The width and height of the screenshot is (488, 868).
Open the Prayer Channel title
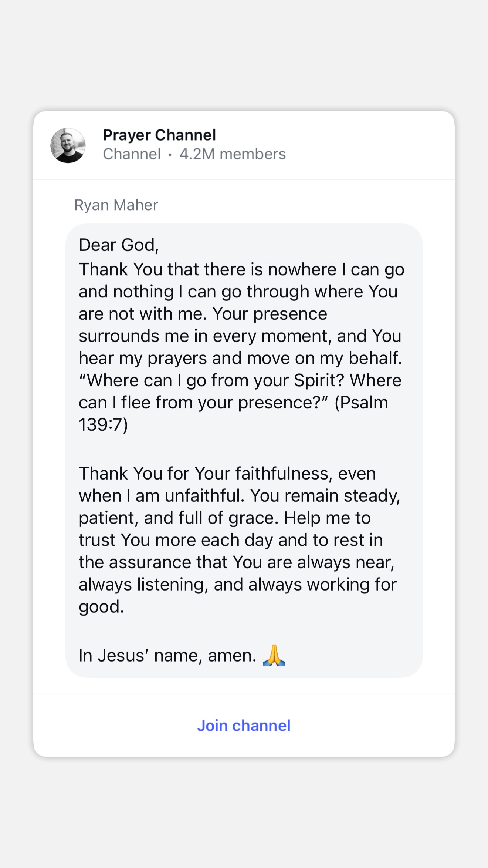tap(159, 135)
